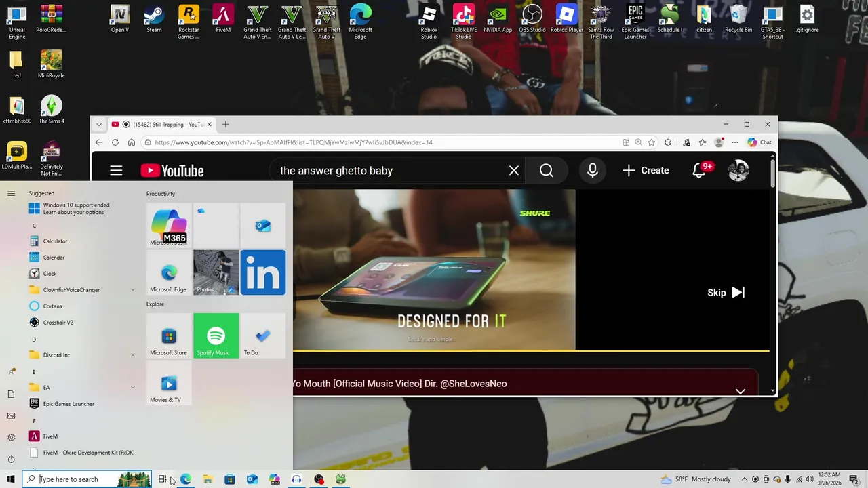Screen dimensions: 868x488
Task: Open the Edge profile icon
Action: (719, 142)
